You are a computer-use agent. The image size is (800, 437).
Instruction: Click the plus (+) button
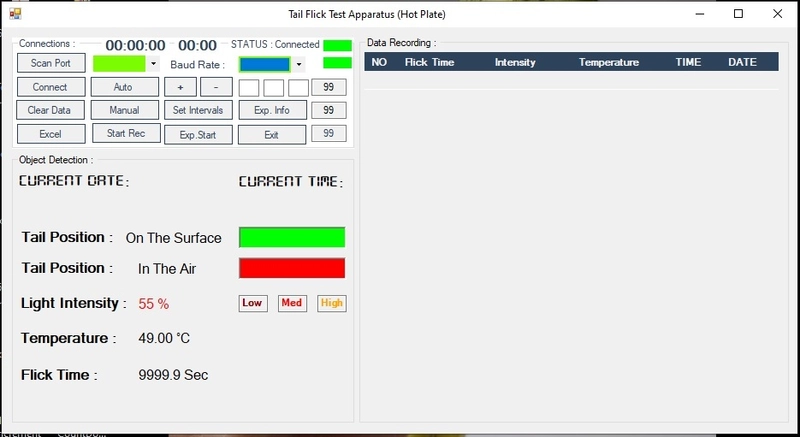(180, 87)
